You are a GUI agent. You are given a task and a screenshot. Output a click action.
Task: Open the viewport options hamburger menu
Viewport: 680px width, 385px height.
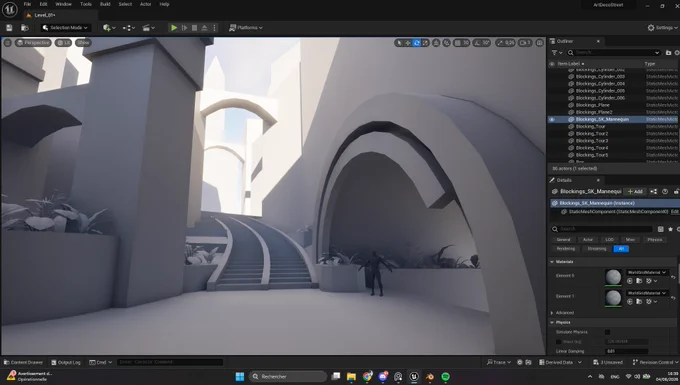(x=7, y=42)
